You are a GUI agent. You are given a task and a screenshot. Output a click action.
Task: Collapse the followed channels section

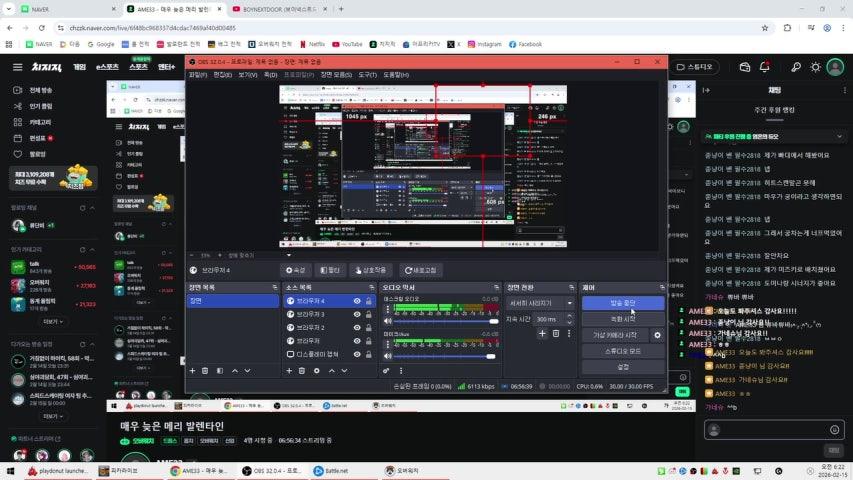point(94,208)
